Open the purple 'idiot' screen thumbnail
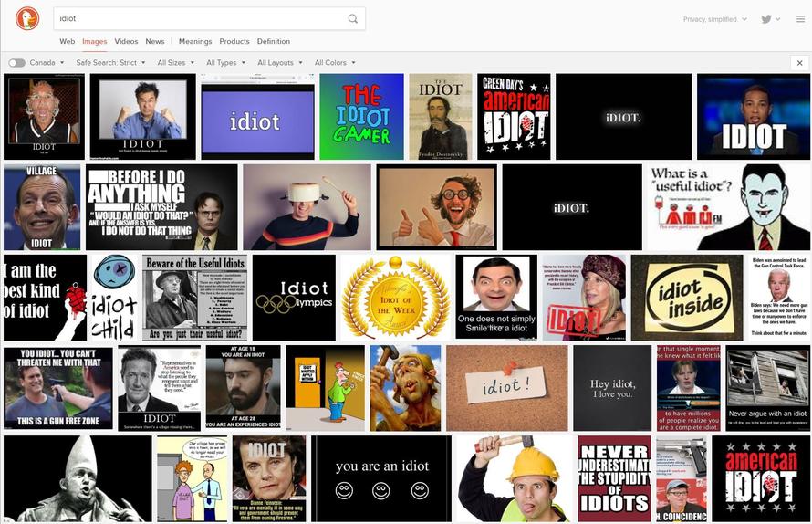812x524 pixels. pyautogui.click(x=257, y=117)
